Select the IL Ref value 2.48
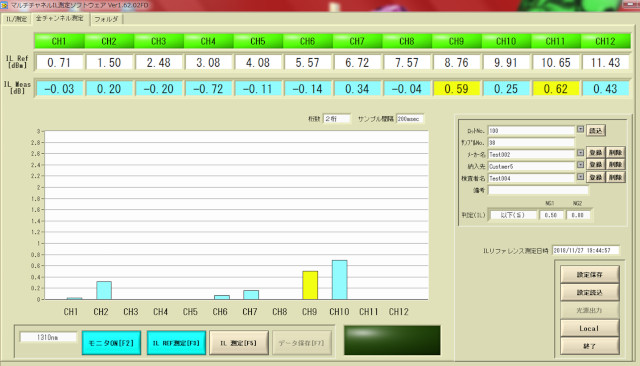 (159, 62)
